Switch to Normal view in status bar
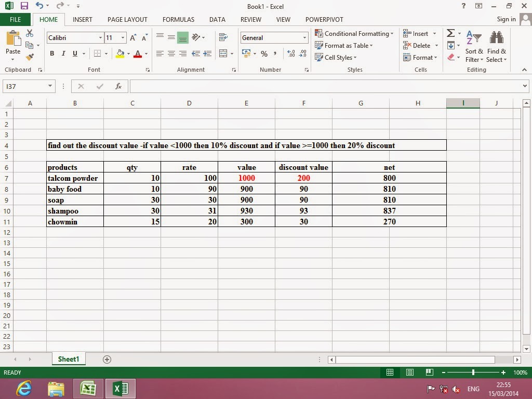This screenshot has height=399, width=532. pyautogui.click(x=390, y=373)
